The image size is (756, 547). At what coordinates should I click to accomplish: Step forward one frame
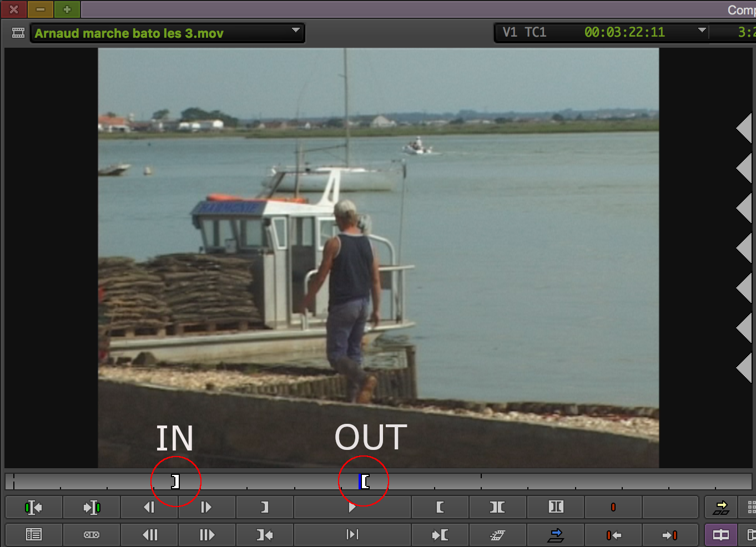[x=206, y=507]
